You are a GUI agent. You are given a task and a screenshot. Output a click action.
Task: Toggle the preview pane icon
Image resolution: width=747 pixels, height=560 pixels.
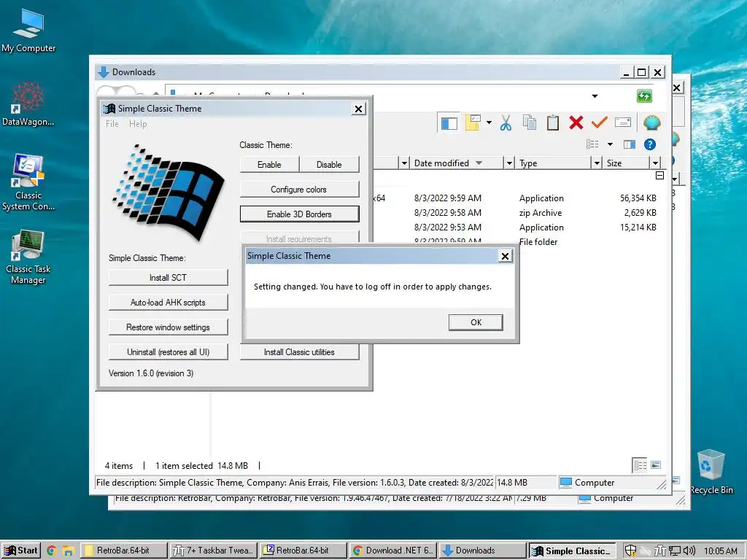pos(630,144)
